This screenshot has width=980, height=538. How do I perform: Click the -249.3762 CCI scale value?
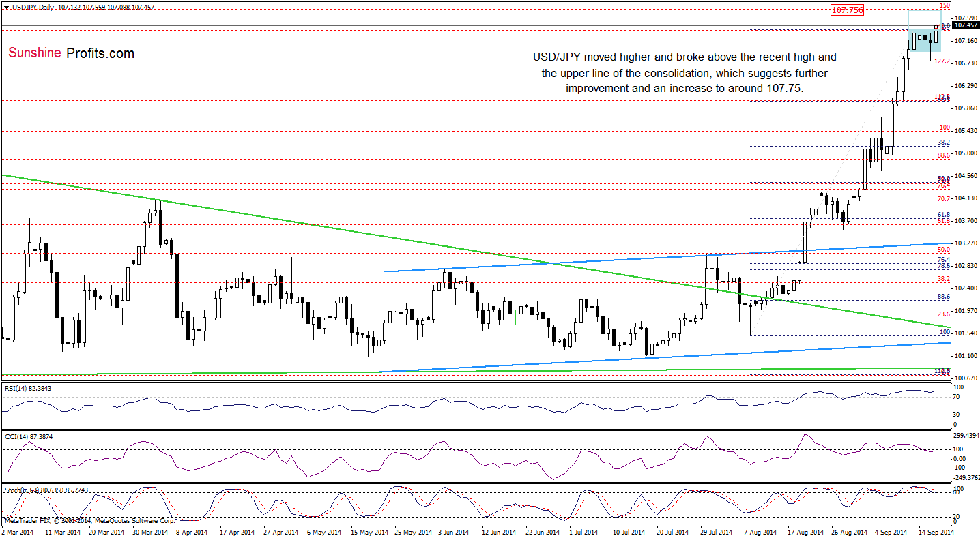[x=967, y=477]
